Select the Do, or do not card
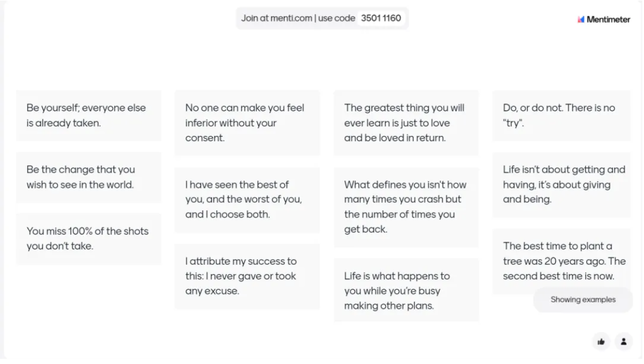Screen dimensions: 644x364 click(x=562, y=115)
